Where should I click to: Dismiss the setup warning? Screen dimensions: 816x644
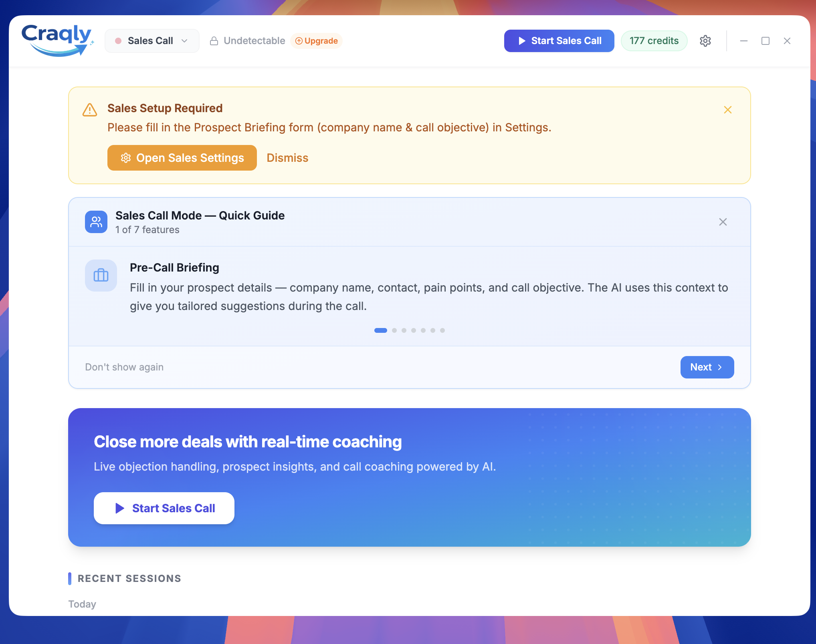[287, 158]
